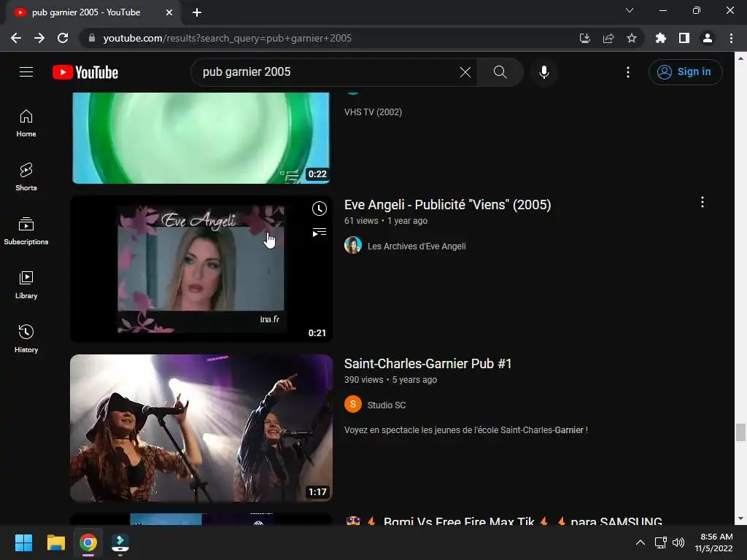Play the Saint-Charles-Garnier concert thumbnail
Screen dimensions: 747x560
coord(201,428)
